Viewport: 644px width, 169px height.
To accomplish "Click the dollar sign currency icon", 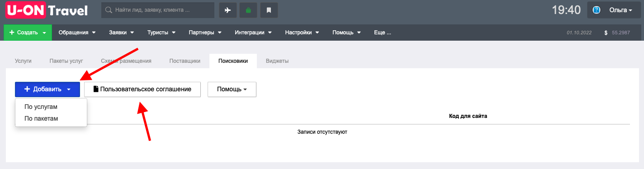I will pyautogui.click(x=606, y=33).
